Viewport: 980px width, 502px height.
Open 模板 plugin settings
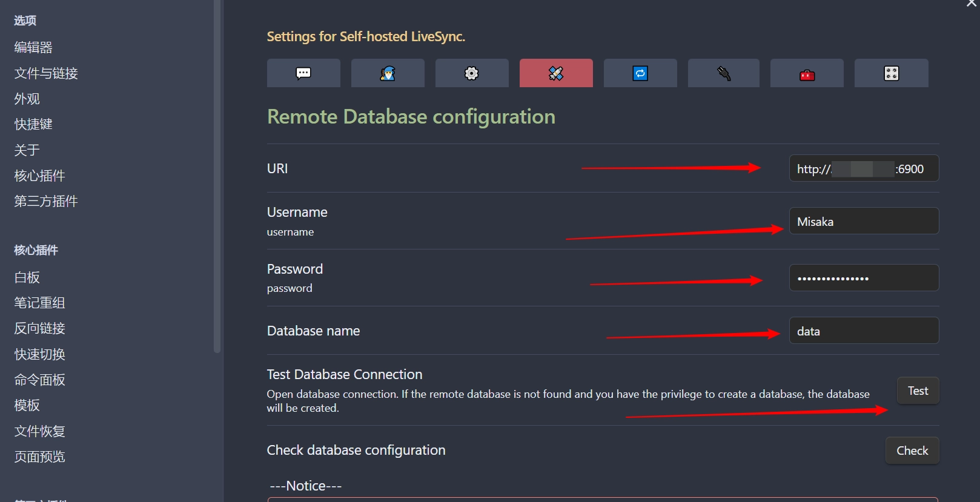pos(27,405)
